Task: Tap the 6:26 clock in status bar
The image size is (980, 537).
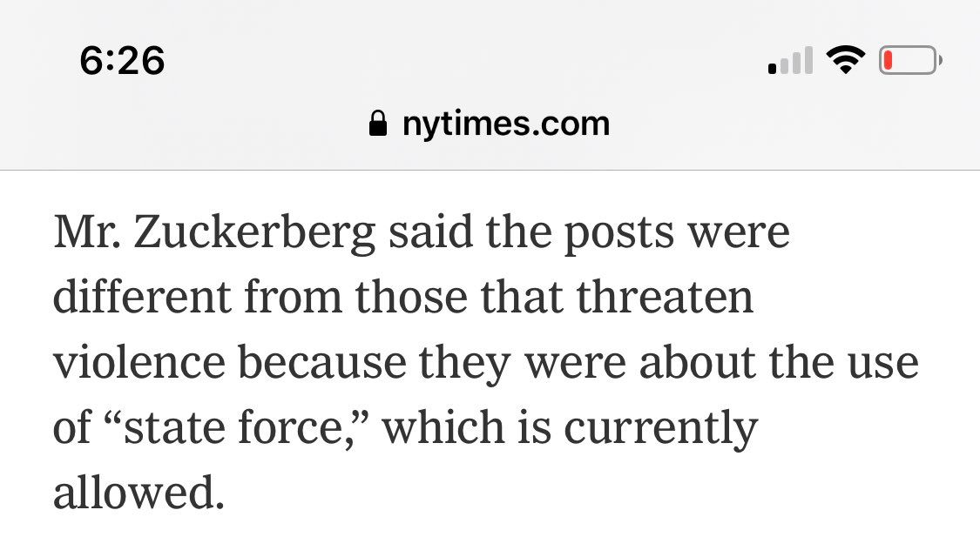Action: coord(122,61)
